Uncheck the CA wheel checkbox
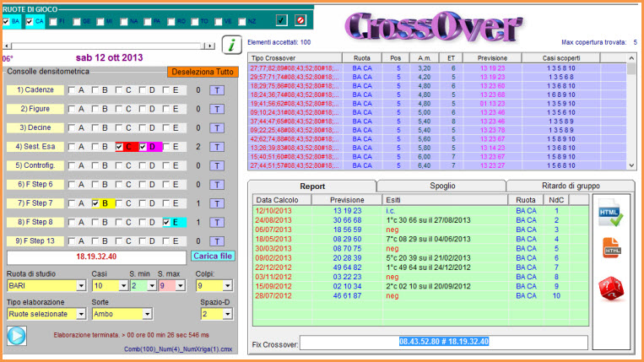644x362 pixels. 30,21
